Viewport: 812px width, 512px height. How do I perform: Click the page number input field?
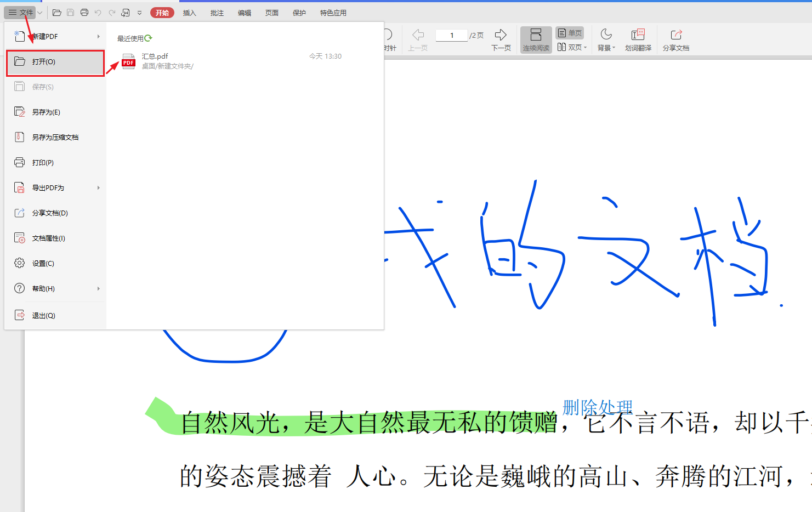451,35
